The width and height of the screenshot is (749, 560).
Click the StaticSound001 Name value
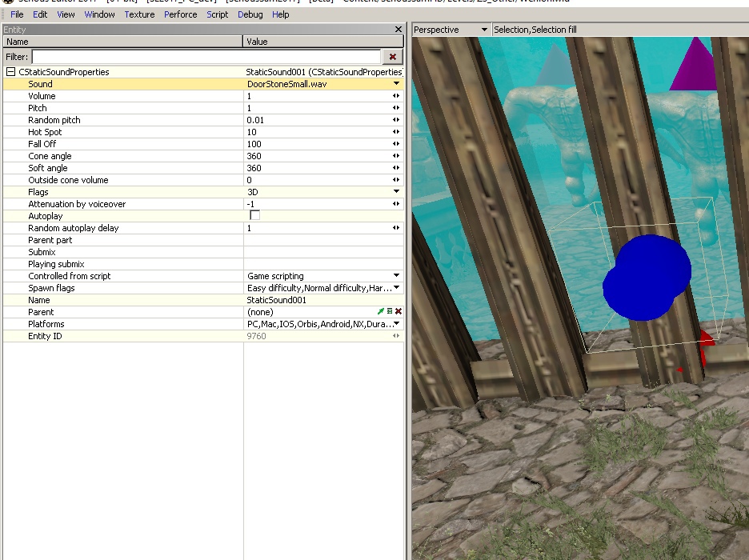point(276,300)
